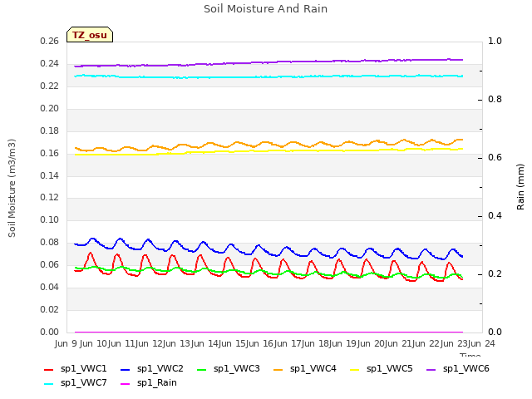Image resolution: width=532 pixels, height=399 pixels.
Task: Click the Soil Moisture (m3/m3) axis label
Action: [12, 188]
